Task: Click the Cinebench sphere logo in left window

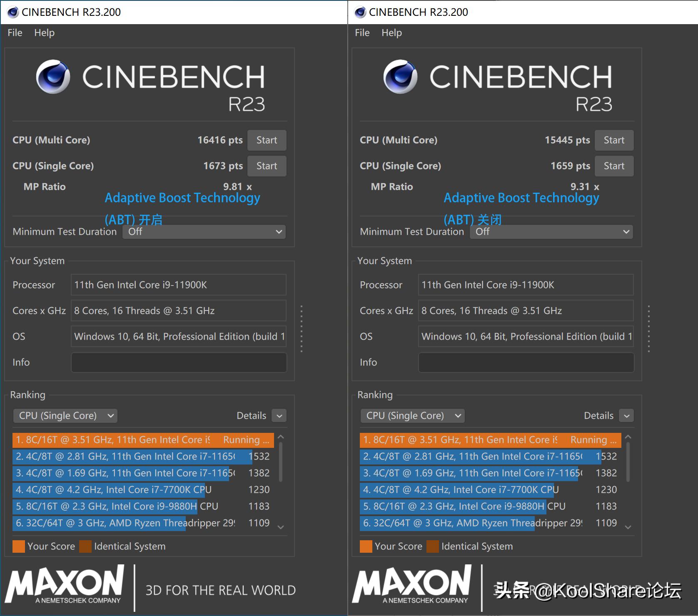Action: point(53,77)
